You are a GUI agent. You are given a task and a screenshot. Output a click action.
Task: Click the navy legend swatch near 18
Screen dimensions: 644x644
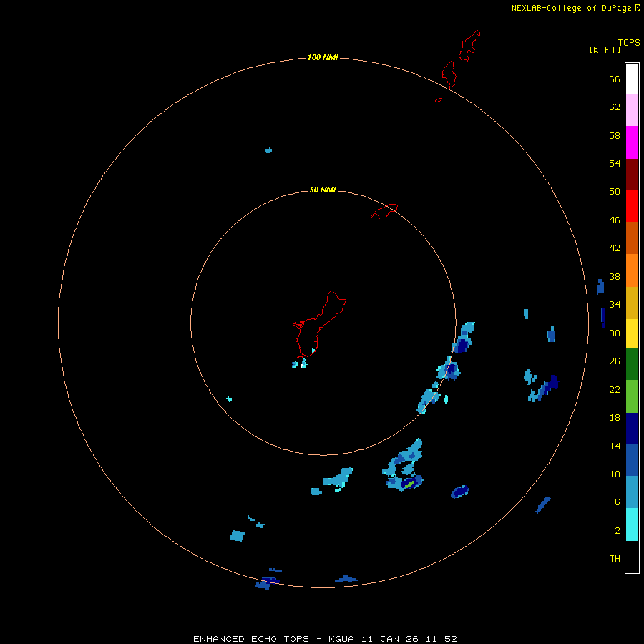[x=632, y=429]
